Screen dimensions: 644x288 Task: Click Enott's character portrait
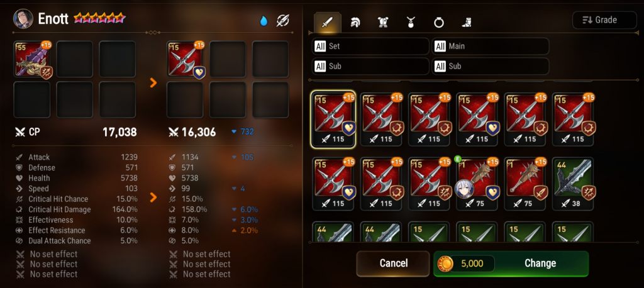(x=23, y=19)
